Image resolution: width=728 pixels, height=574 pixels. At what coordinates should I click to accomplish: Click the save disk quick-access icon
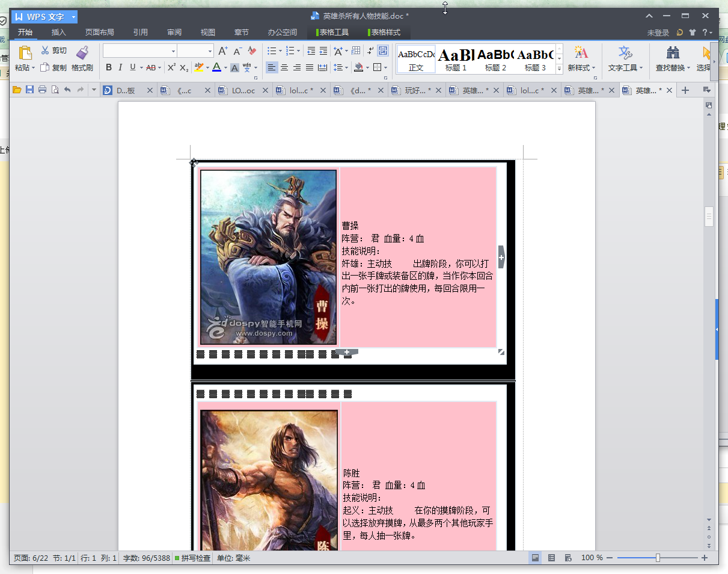point(29,90)
